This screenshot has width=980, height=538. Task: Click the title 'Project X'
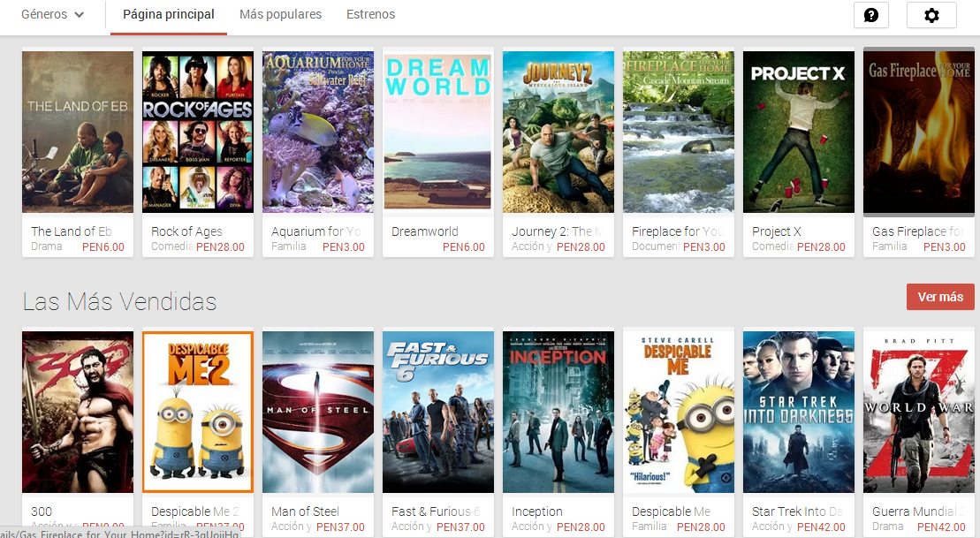(776, 231)
